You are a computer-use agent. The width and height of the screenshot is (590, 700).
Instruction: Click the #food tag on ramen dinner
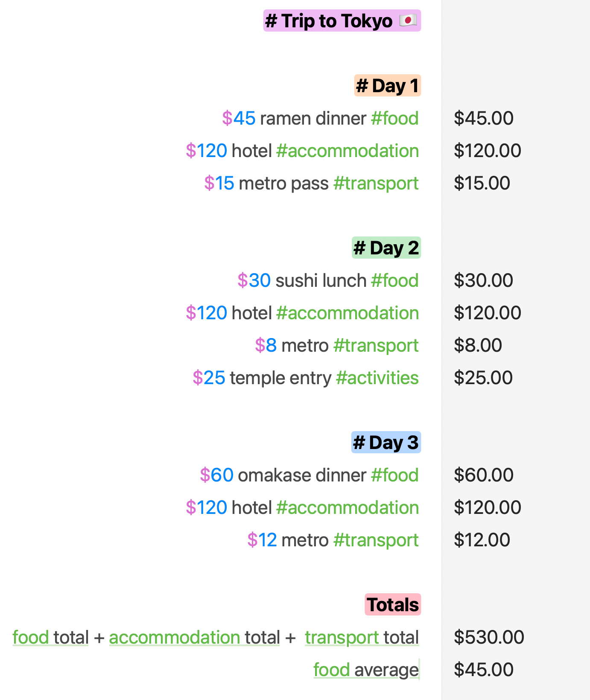pos(395,118)
